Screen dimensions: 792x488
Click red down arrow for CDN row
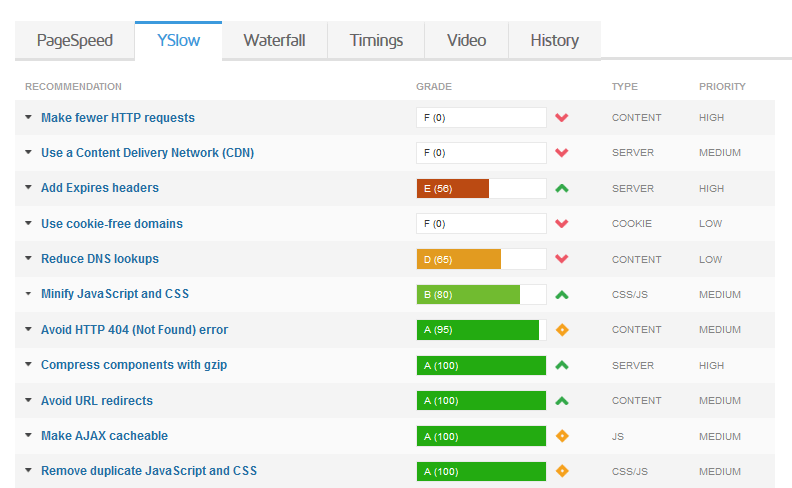[x=562, y=153]
